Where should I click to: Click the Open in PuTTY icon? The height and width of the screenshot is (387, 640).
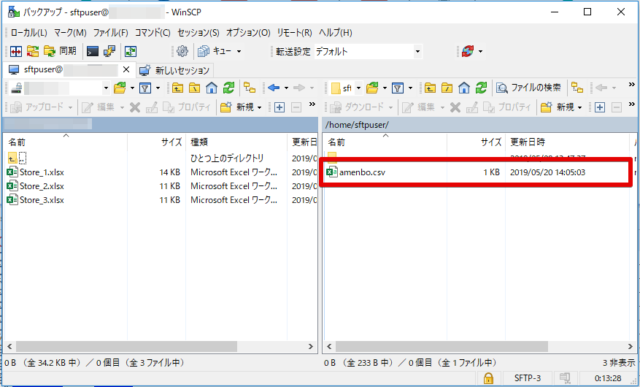pos(109,51)
